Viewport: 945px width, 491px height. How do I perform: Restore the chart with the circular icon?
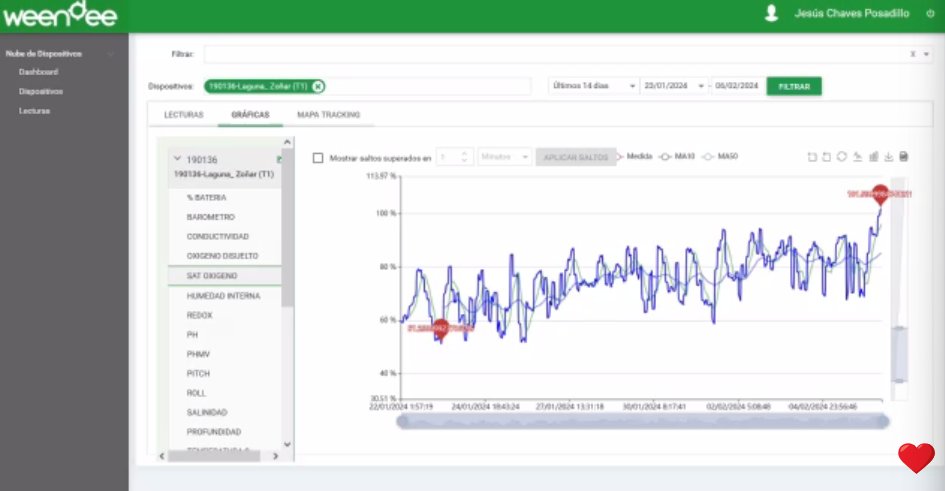coord(841,157)
